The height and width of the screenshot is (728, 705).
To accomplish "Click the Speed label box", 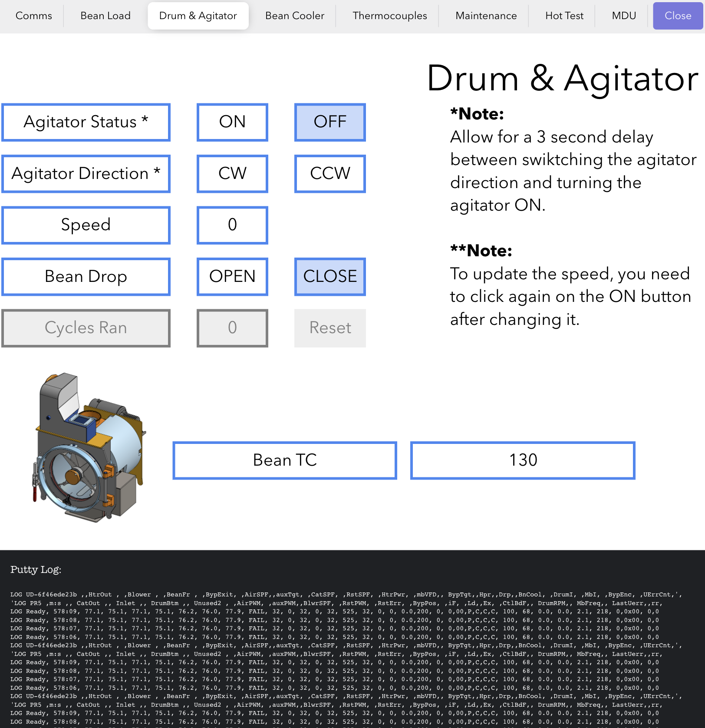I will click(x=86, y=225).
